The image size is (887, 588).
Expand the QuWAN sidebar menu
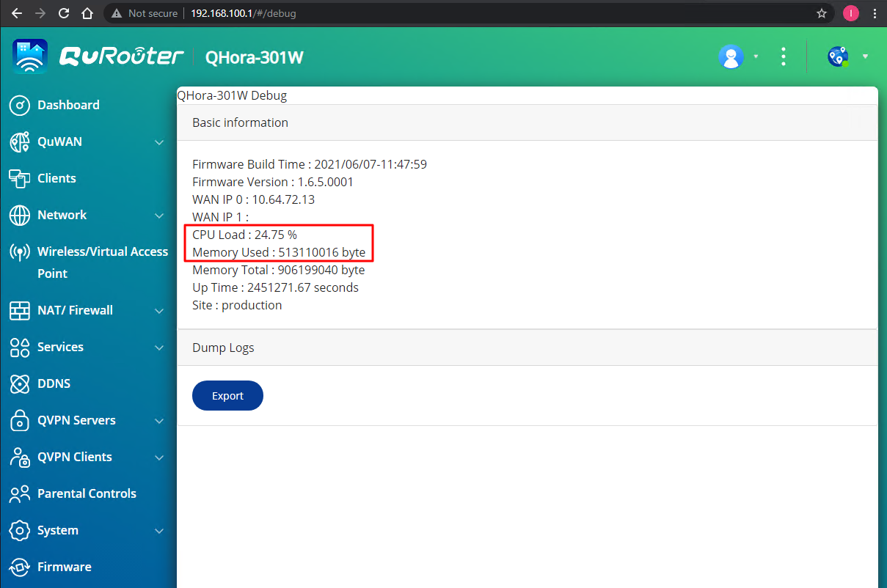[x=159, y=142]
